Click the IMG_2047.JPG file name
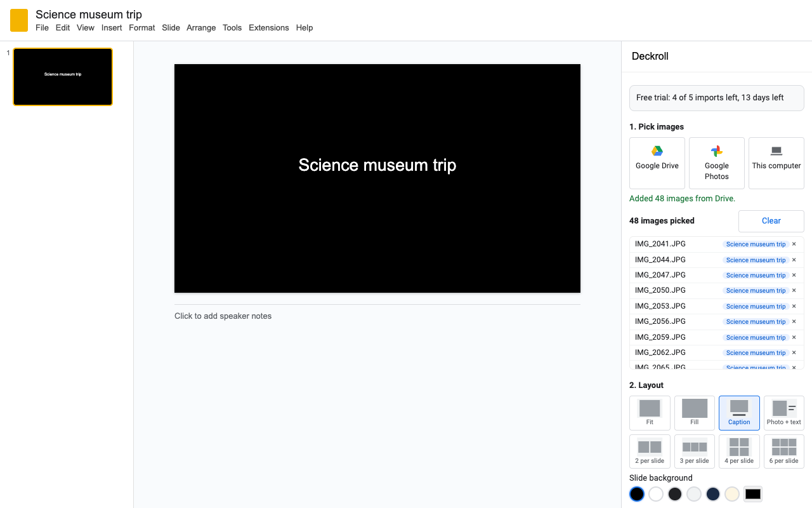This screenshot has width=812, height=508. pos(660,275)
